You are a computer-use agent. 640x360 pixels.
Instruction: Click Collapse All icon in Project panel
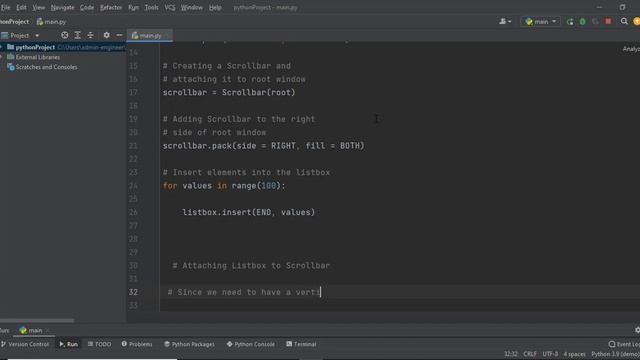(90, 36)
